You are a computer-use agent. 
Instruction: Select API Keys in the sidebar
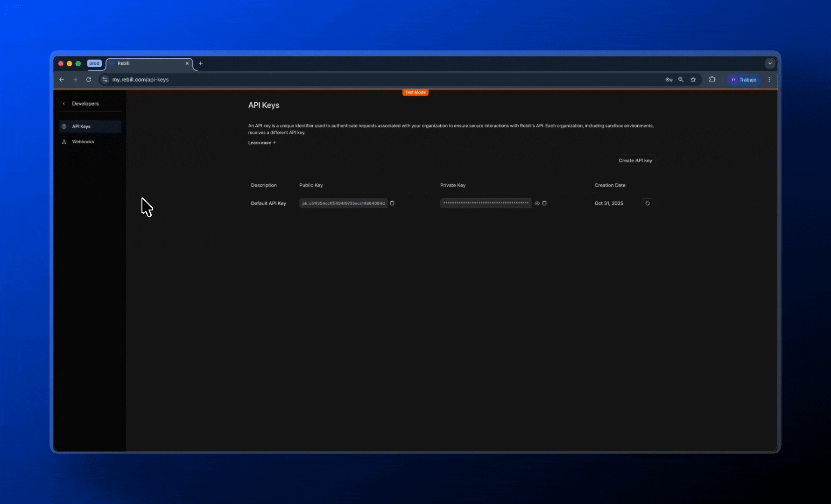coord(81,126)
